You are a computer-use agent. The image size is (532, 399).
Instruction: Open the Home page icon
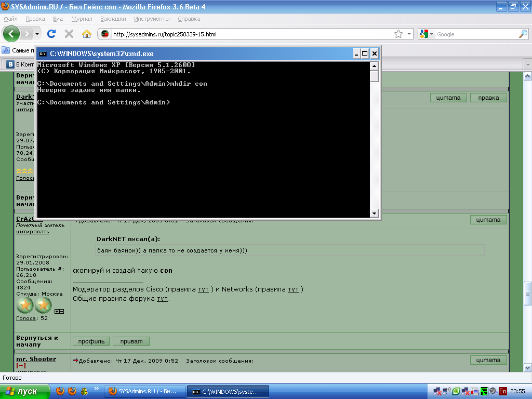point(87,34)
